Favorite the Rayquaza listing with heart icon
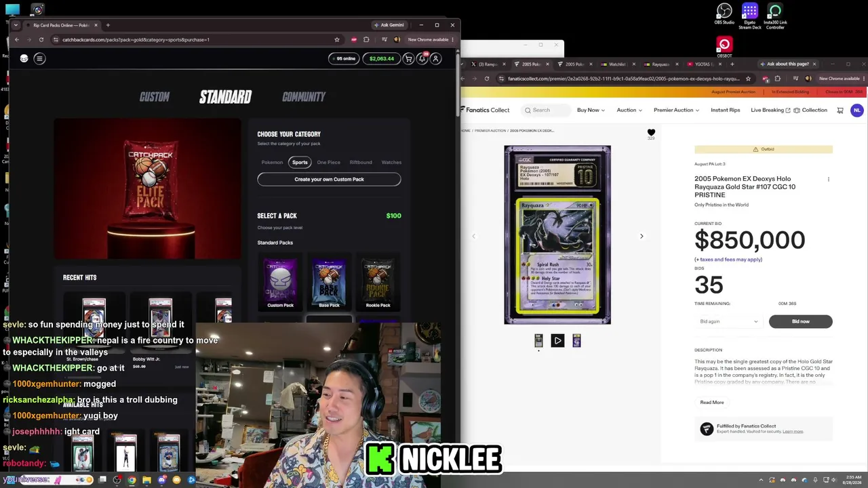 tap(651, 133)
